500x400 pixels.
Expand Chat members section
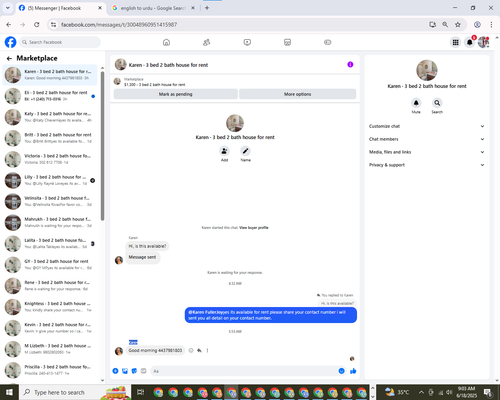(x=426, y=139)
